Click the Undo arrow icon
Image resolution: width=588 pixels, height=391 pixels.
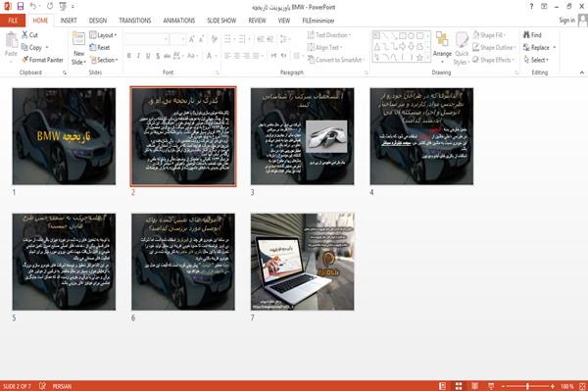click(x=33, y=7)
